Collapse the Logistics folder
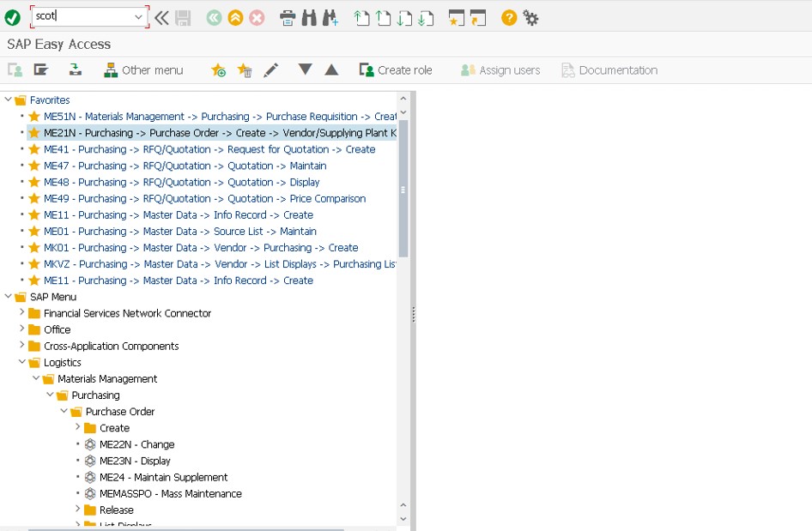The height and width of the screenshot is (531, 812). (x=22, y=362)
